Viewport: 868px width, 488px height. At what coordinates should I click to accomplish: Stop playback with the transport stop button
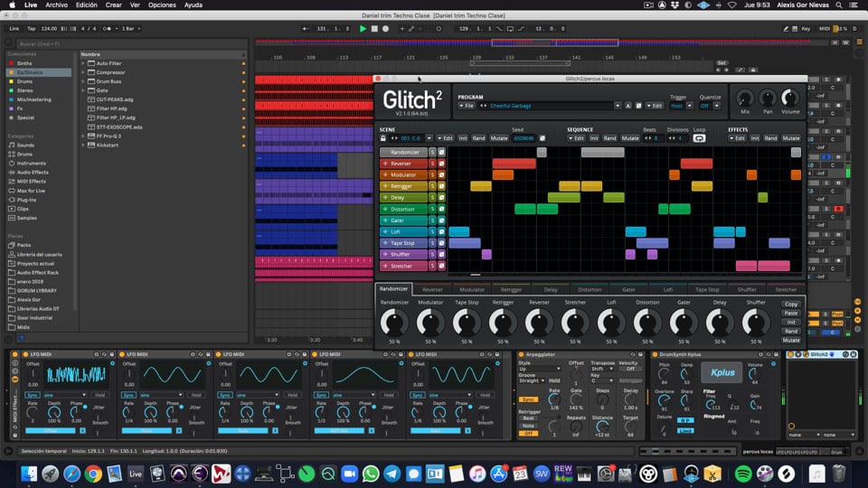pos(374,29)
